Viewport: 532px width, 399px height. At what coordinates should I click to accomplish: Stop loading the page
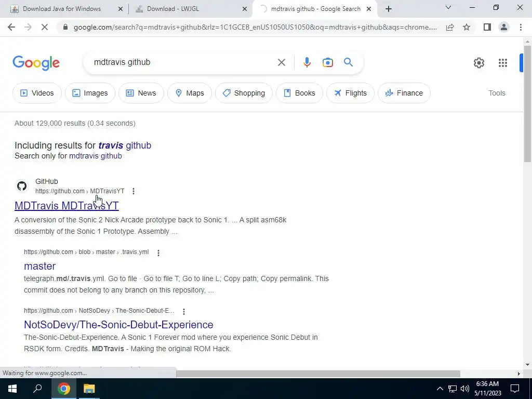(x=45, y=27)
